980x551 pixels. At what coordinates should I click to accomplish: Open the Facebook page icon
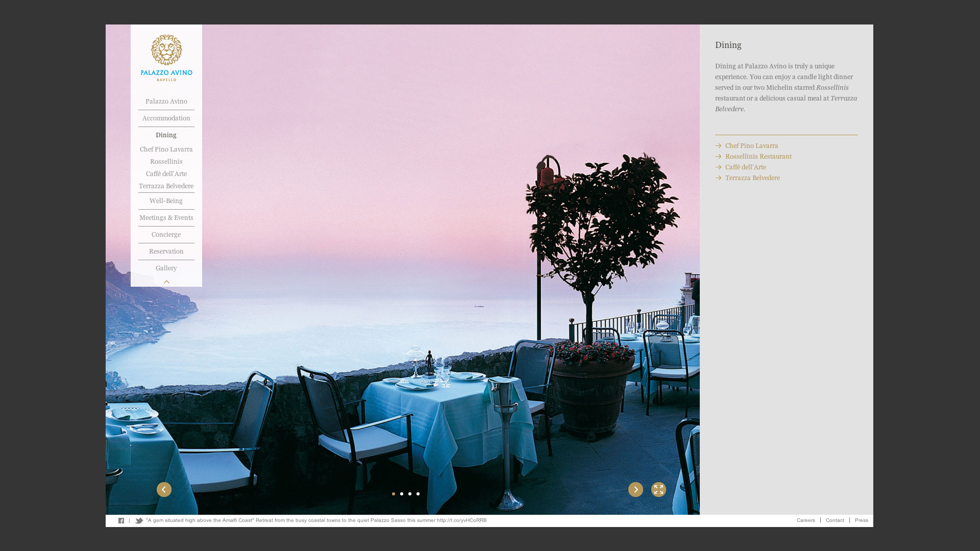[x=121, y=520]
